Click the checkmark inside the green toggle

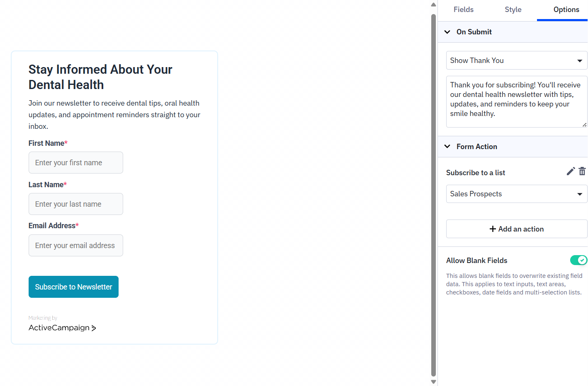583,260
